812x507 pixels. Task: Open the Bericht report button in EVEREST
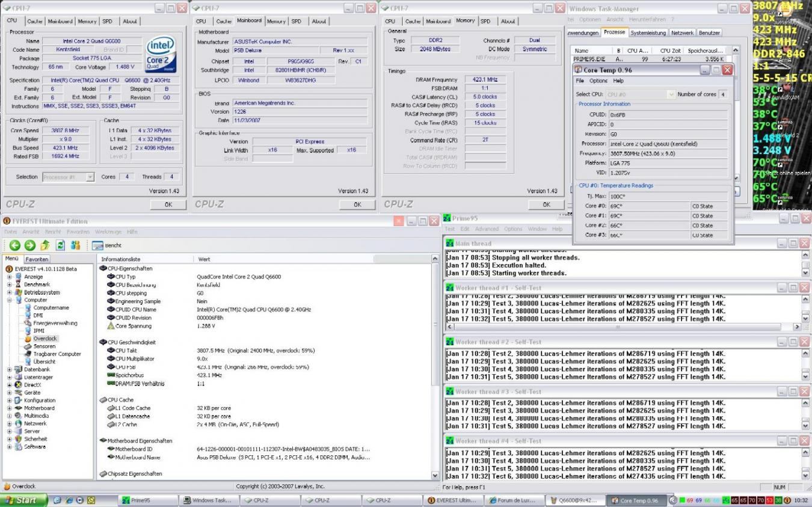click(x=106, y=245)
